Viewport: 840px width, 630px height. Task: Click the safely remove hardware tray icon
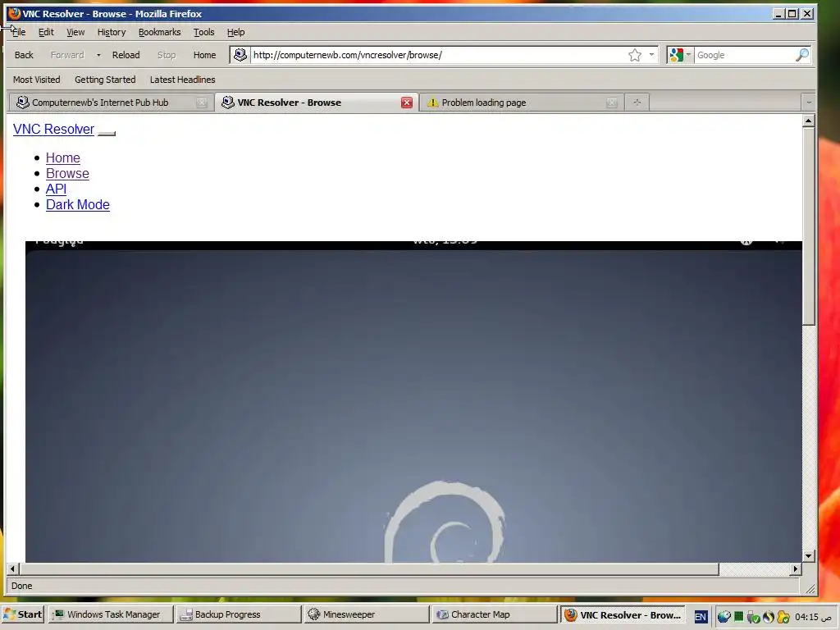coord(753,617)
